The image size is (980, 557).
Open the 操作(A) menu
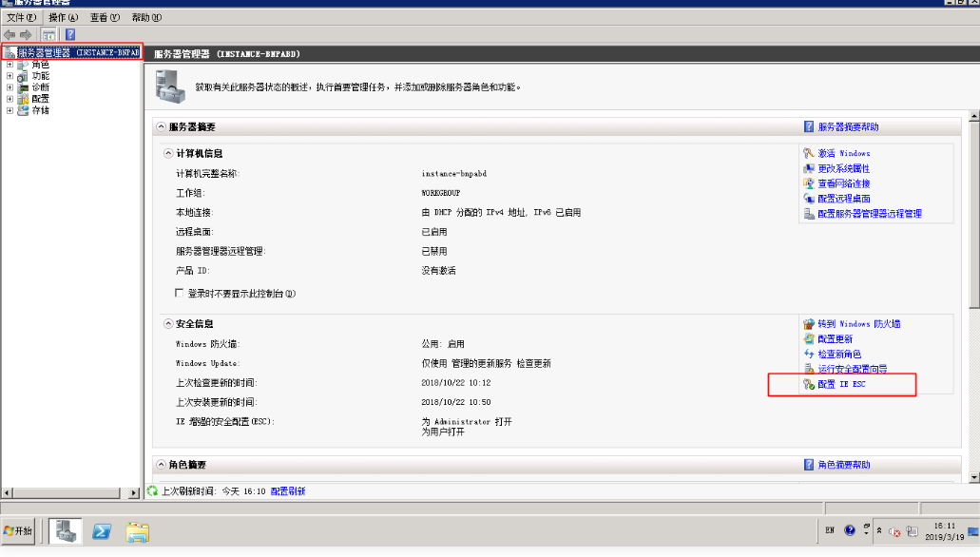(x=63, y=17)
